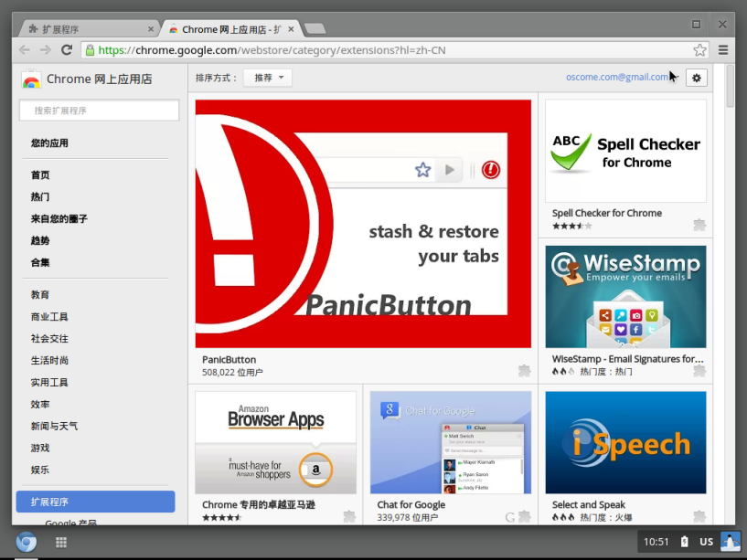Open the web store settings gear
747x560 pixels.
(697, 78)
